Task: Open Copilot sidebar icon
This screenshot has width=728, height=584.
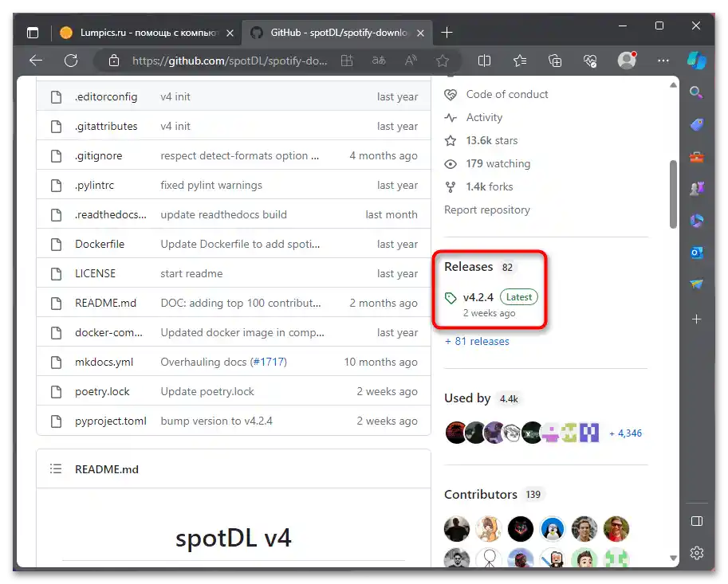Action: (696, 61)
